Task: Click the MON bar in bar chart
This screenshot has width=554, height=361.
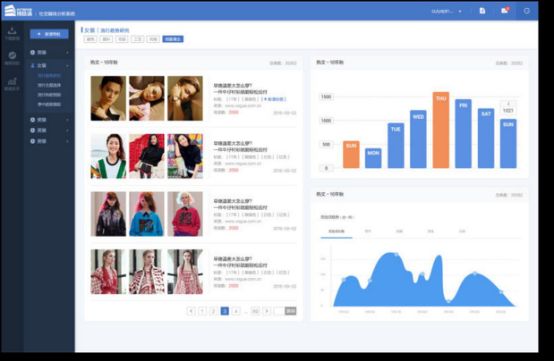Action: click(x=373, y=158)
